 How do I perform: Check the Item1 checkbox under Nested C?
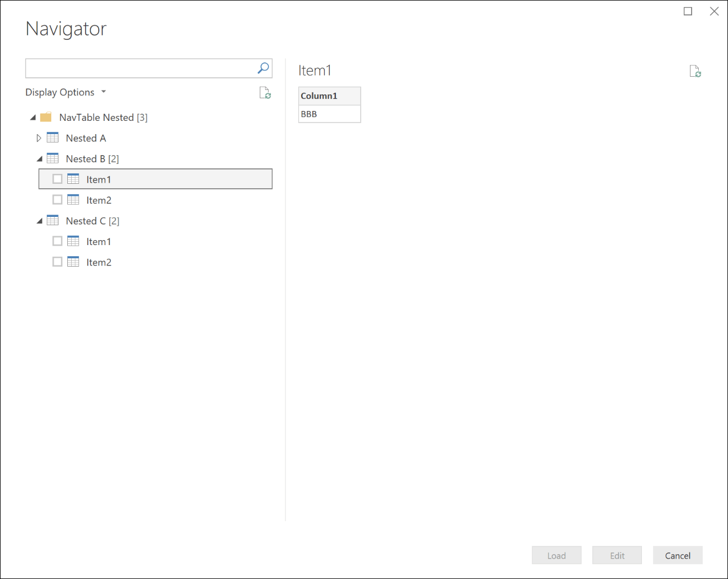pos(57,241)
